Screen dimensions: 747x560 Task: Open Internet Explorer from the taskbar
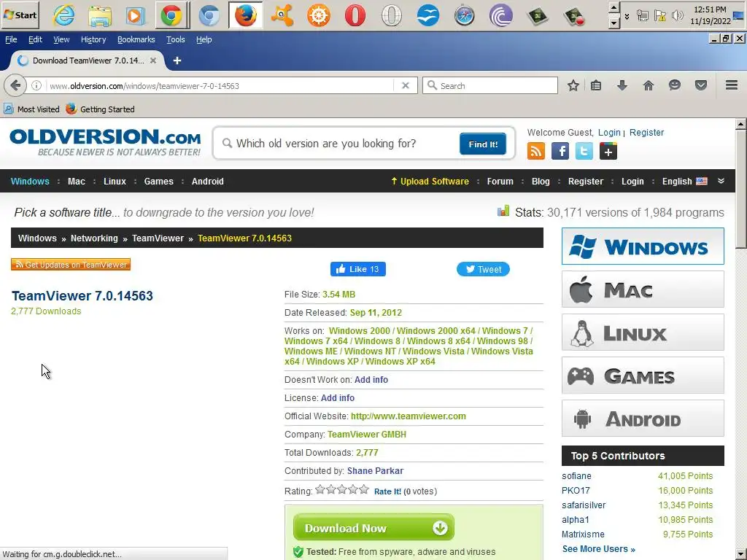tap(64, 15)
